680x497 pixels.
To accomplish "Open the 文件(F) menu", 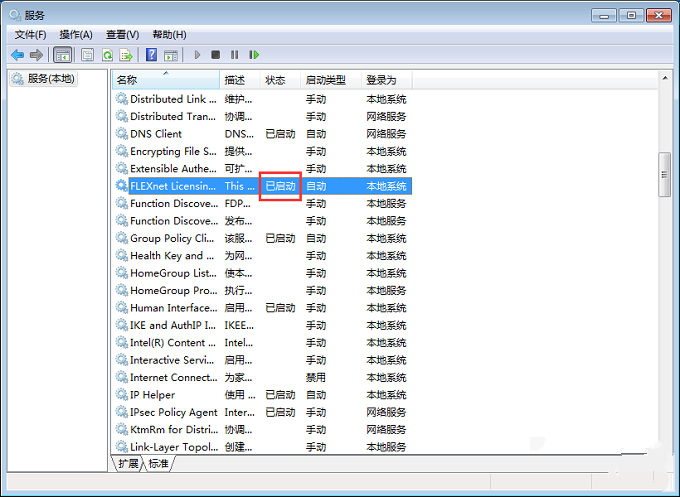I will point(30,35).
